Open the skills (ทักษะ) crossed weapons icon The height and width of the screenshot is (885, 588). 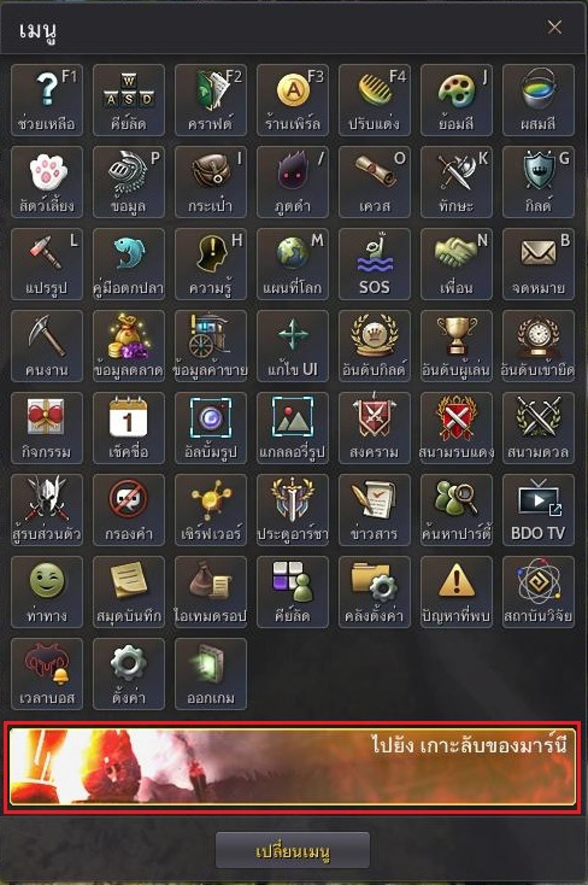pyautogui.click(x=456, y=182)
